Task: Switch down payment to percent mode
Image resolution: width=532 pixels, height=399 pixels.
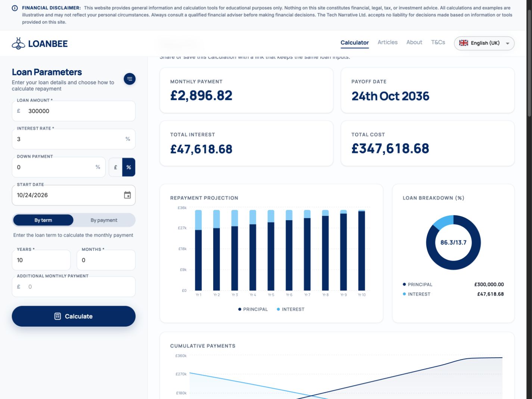Action: (x=129, y=167)
